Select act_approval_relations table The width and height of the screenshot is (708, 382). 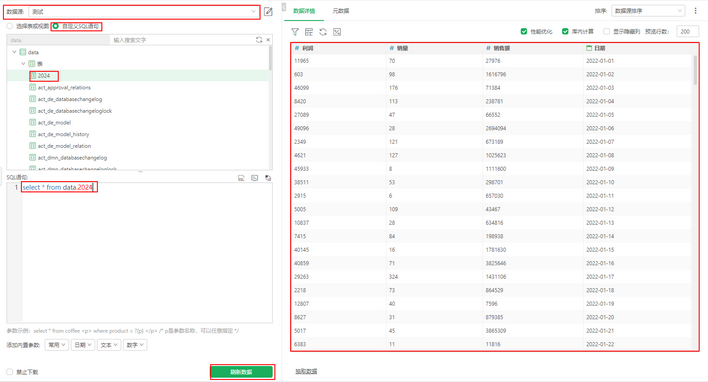(x=64, y=88)
